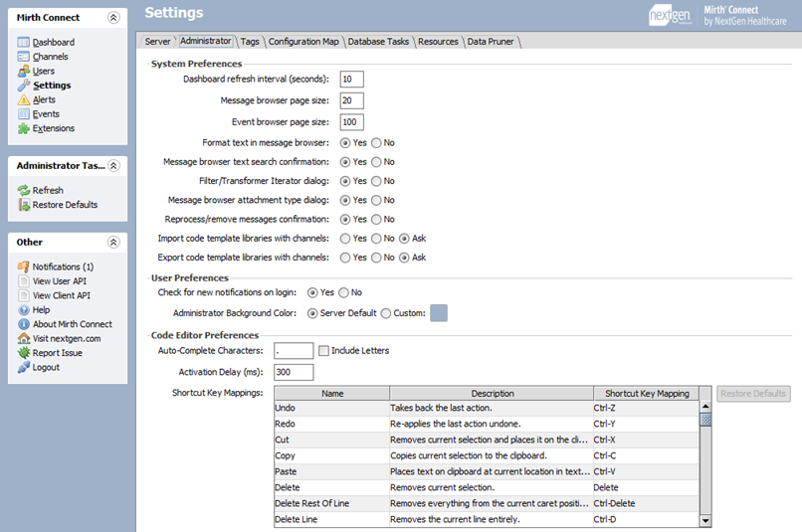The image size is (802, 532).
Task: Click the Message browser page size field
Action: pos(352,100)
